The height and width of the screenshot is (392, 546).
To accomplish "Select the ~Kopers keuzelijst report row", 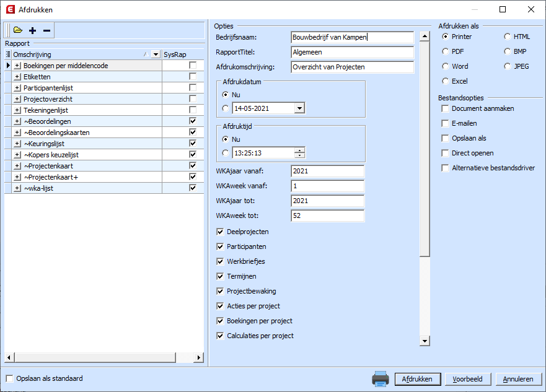I will pyautogui.click(x=104, y=154).
